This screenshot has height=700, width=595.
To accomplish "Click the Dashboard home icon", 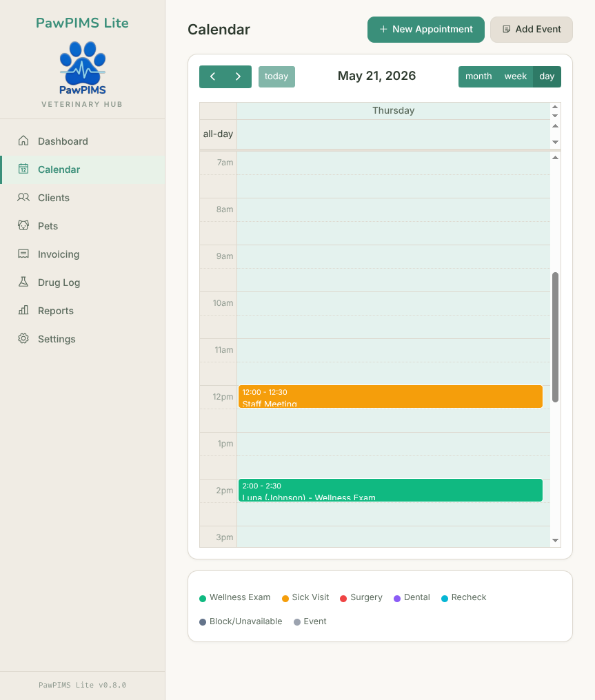I will 23,141.
